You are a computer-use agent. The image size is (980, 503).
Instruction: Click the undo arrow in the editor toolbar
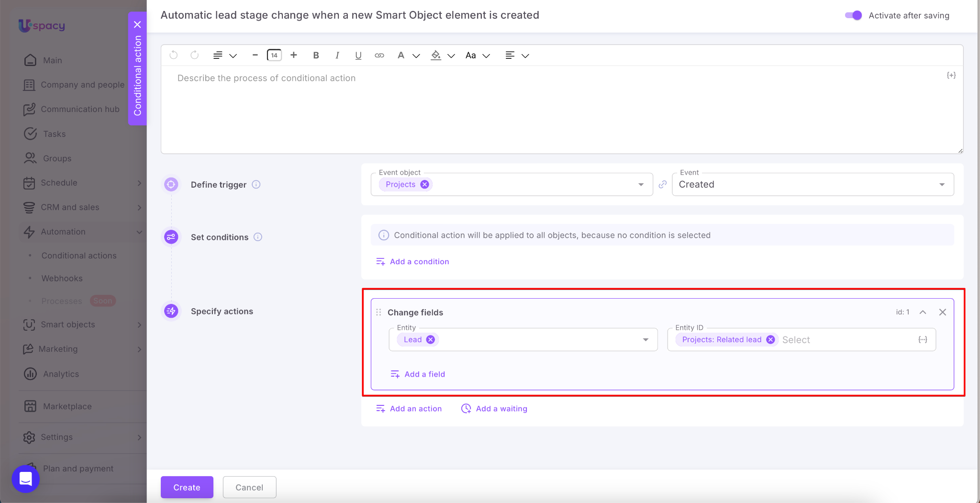(x=174, y=56)
